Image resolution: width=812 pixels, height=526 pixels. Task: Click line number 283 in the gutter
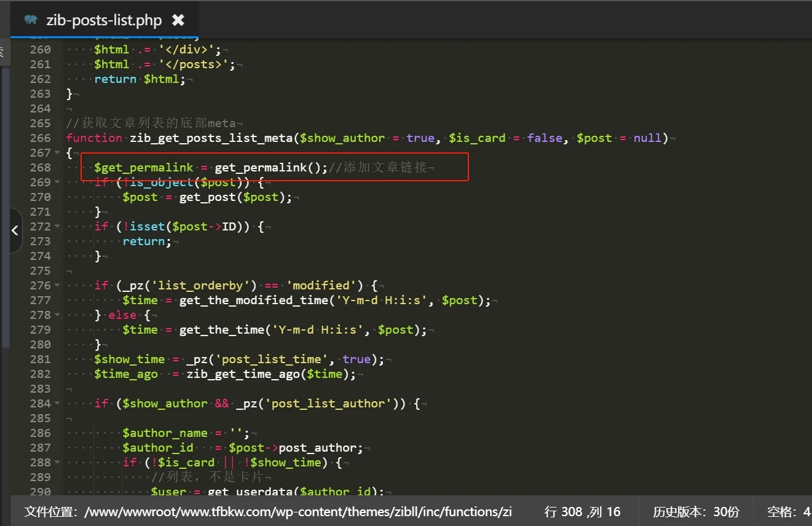(x=40, y=388)
